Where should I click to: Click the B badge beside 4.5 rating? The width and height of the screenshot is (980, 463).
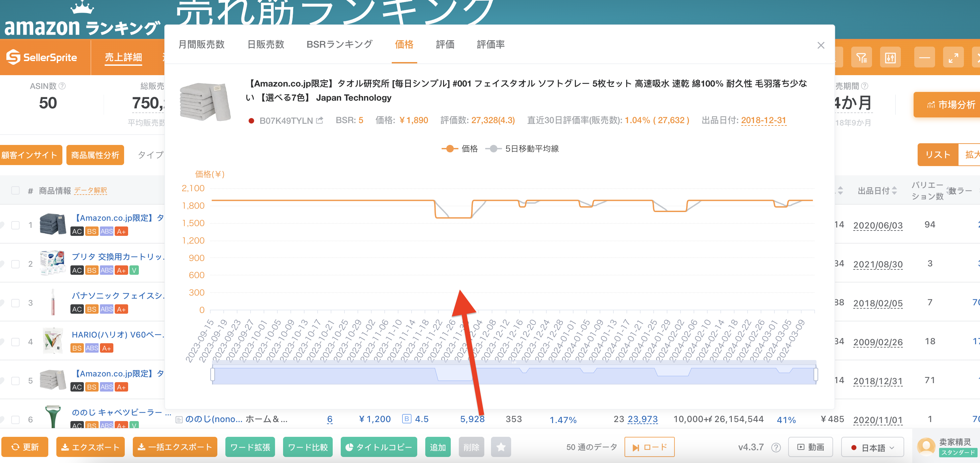click(407, 419)
